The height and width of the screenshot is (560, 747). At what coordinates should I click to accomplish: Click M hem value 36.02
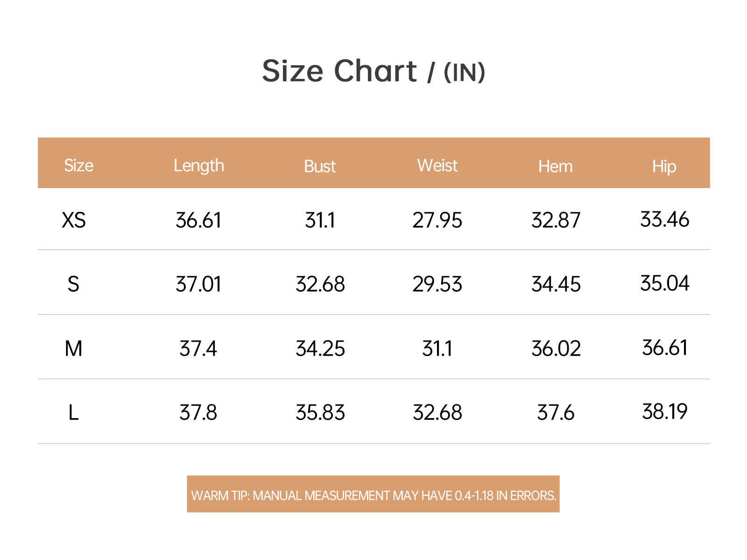556,349
